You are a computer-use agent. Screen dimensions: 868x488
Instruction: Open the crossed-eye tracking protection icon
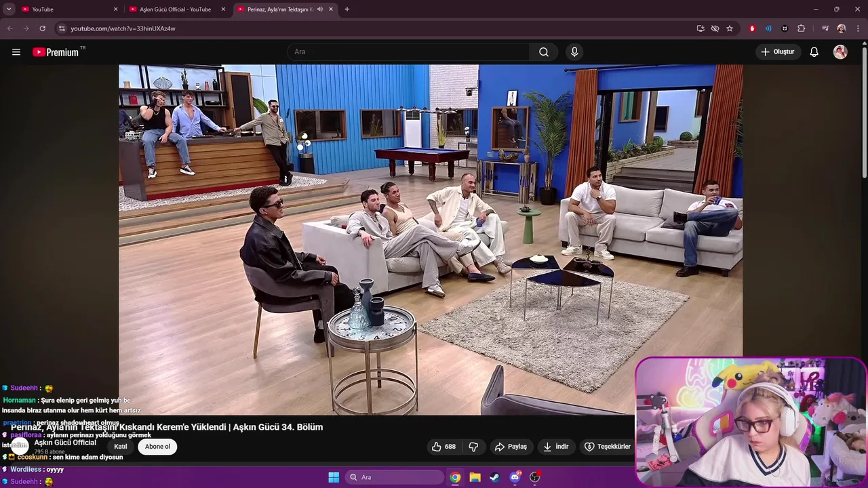[715, 28]
